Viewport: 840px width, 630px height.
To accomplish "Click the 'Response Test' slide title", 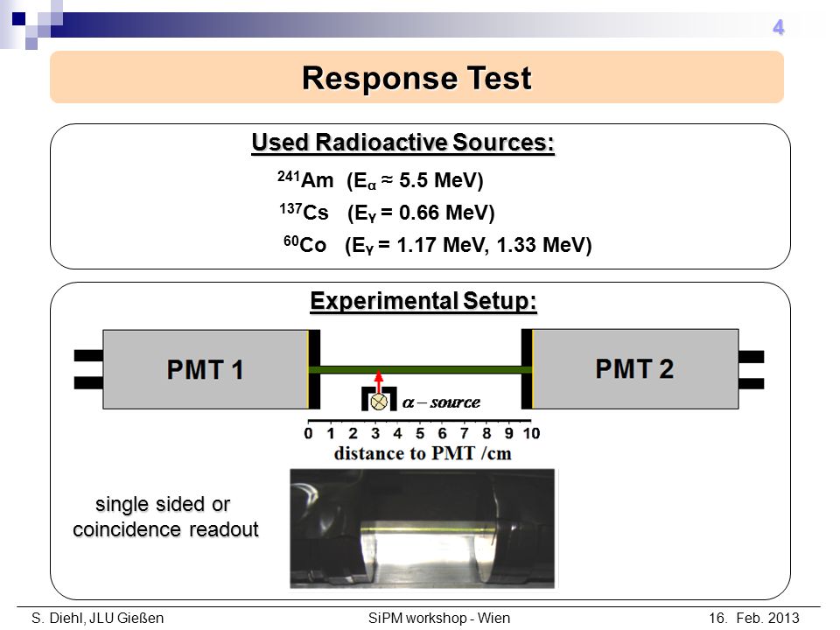I will pyautogui.click(x=416, y=78).
